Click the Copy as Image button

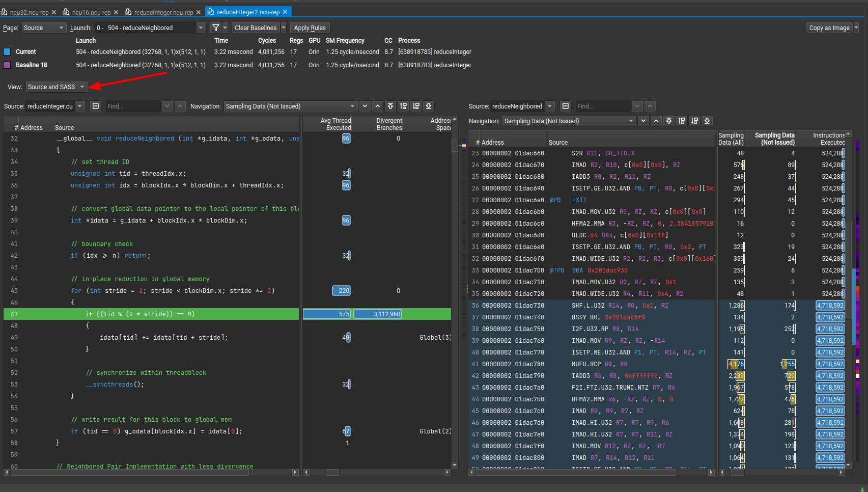click(829, 28)
